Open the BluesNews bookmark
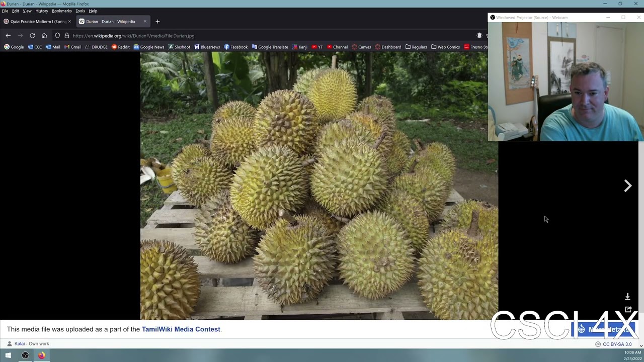Viewport: 644px width, 362px height. pyautogui.click(x=207, y=47)
